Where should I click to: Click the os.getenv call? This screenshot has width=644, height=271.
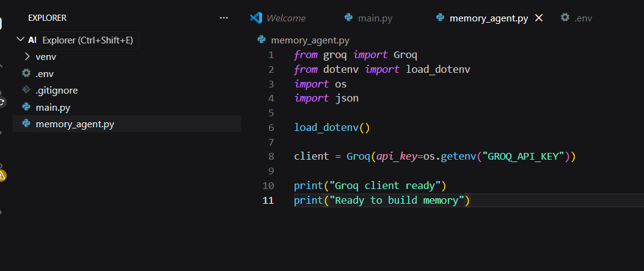pyautogui.click(x=449, y=157)
